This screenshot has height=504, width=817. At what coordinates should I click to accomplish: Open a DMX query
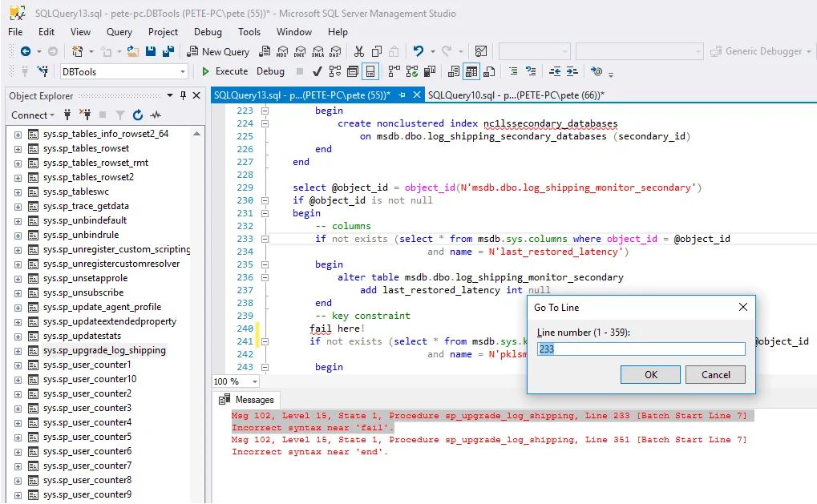click(300, 51)
